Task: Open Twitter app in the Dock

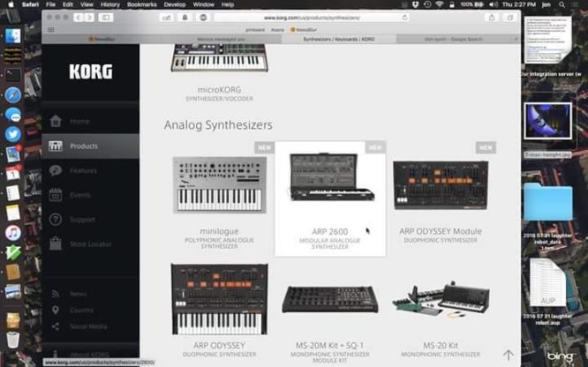Action: click(12, 134)
